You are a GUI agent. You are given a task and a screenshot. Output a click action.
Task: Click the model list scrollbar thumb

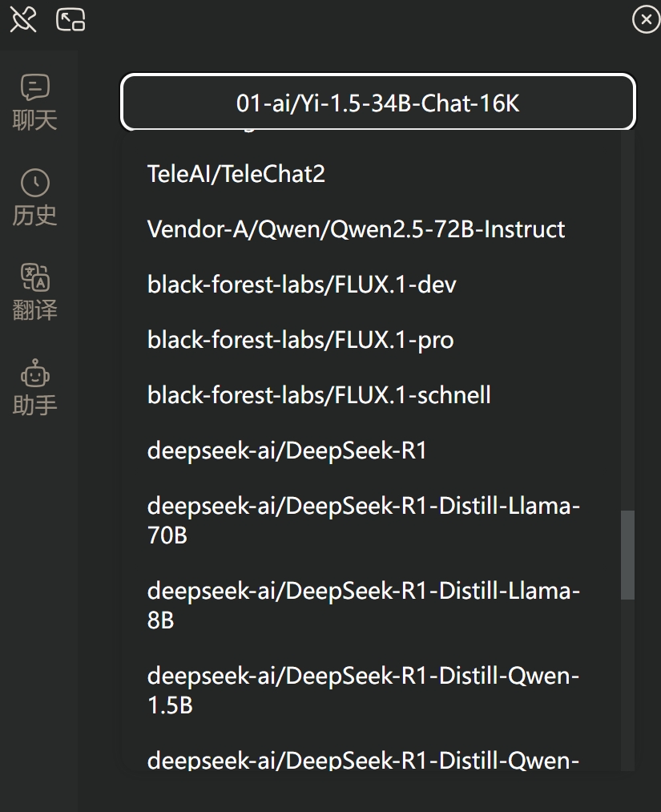tap(627, 555)
